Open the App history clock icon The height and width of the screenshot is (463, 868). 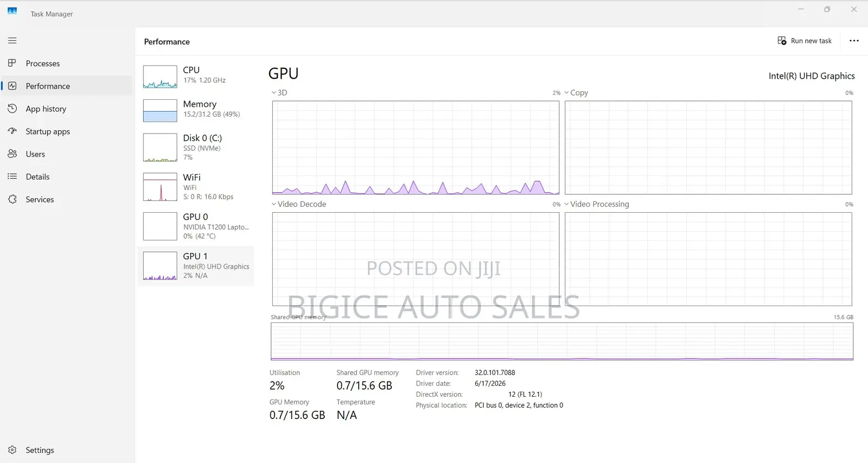(12, 109)
